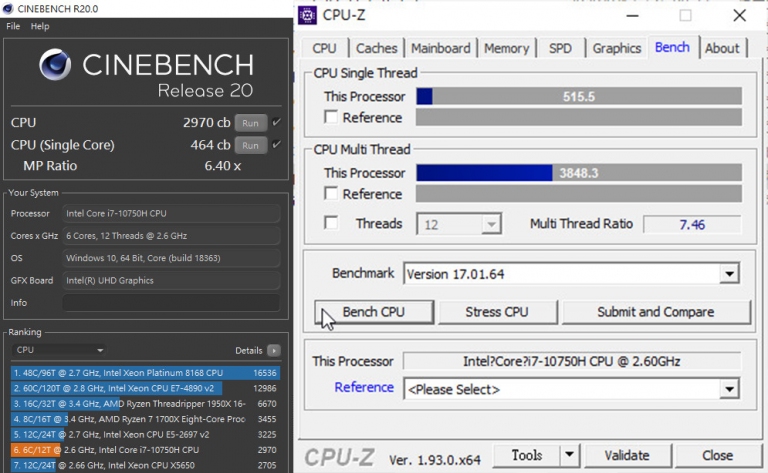Click the blue Reference link in CPU-Z
The width and height of the screenshot is (768, 473).
(x=364, y=387)
